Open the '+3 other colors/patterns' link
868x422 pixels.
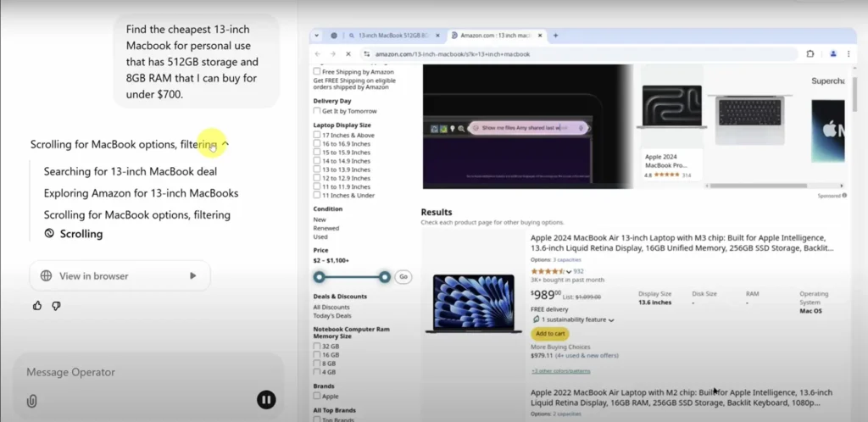pyautogui.click(x=560, y=370)
